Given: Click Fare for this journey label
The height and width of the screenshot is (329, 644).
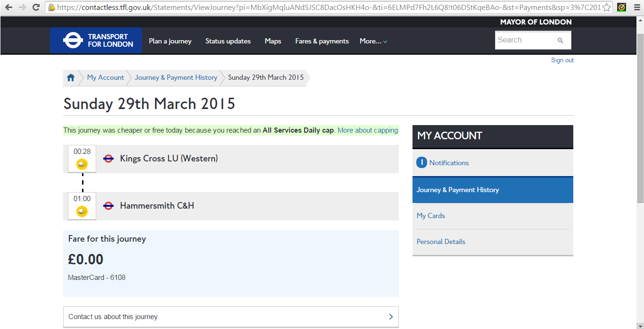Looking at the screenshot, I should click(x=107, y=239).
